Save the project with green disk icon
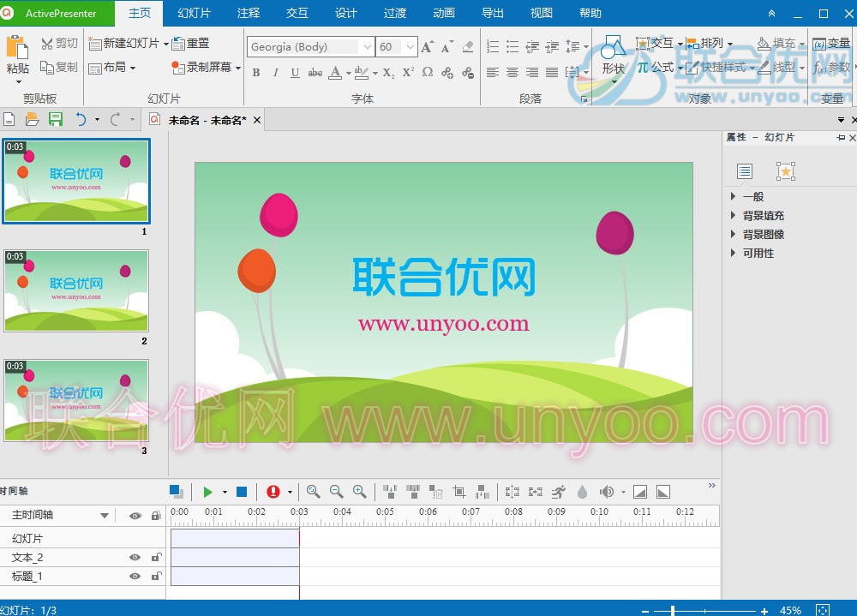Image resolution: width=857 pixels, height=616 pixels. (x=55, y=119)
